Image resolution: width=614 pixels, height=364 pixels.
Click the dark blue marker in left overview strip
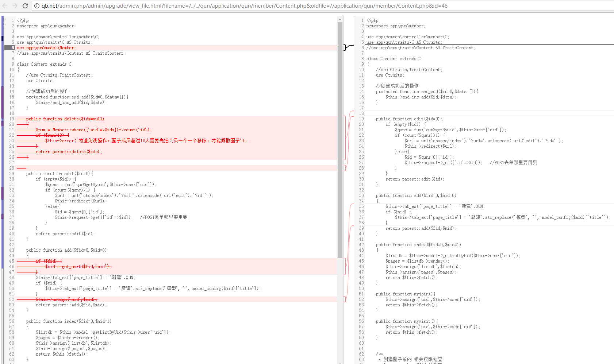(x=2, y=39)
